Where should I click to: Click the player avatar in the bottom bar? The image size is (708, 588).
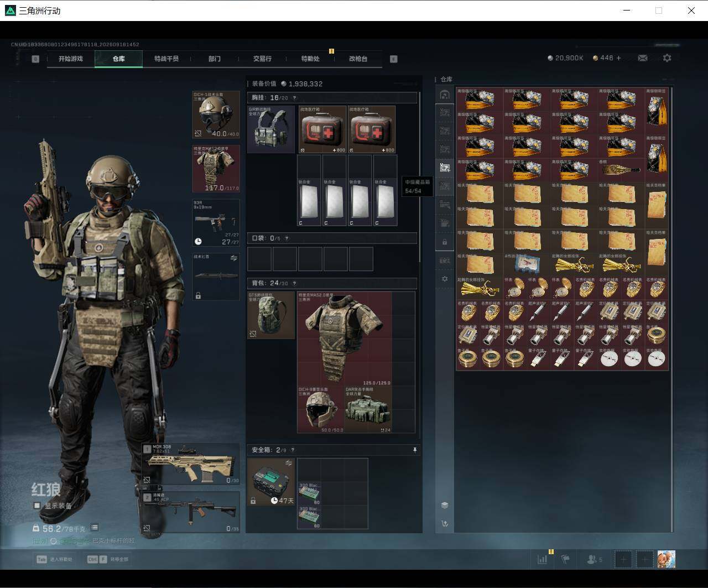coord(667,559)
